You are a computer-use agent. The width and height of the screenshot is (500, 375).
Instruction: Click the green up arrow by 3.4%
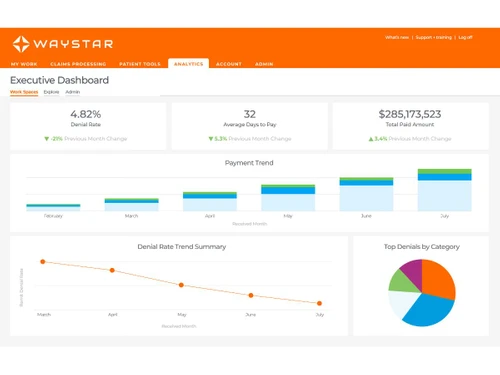coord(371,139)
